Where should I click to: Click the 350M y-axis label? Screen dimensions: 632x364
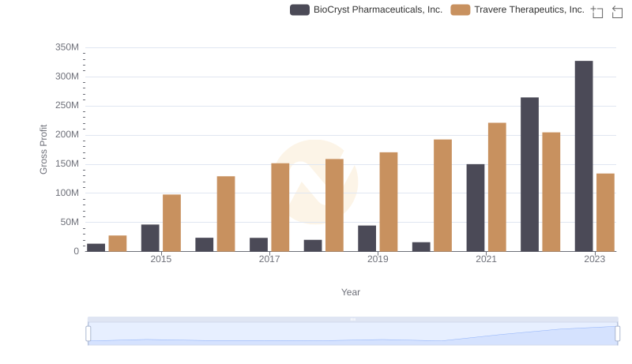click(x=67, y=47)
